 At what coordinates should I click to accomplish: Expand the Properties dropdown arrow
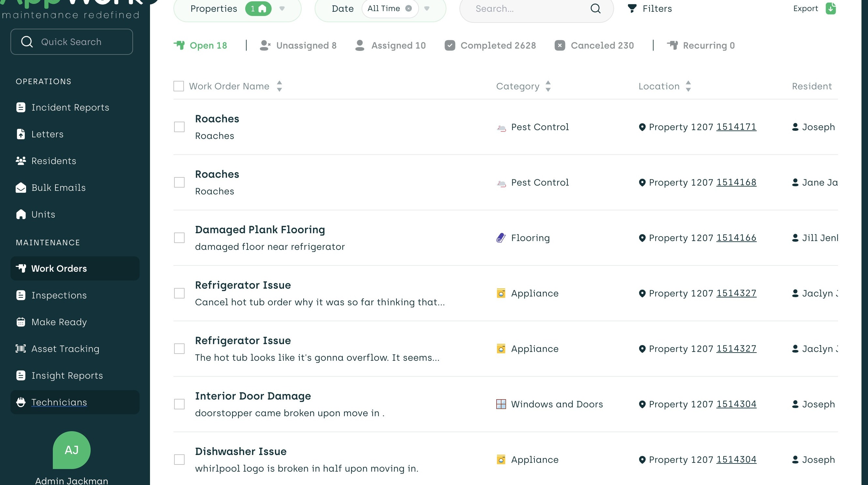pyautogui.click(x=282, y=8)
